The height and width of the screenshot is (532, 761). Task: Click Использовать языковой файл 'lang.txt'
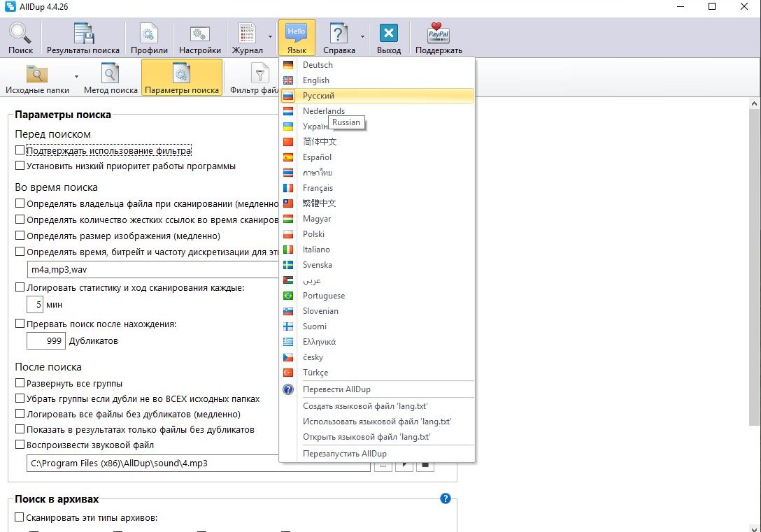tap(377, 422)
